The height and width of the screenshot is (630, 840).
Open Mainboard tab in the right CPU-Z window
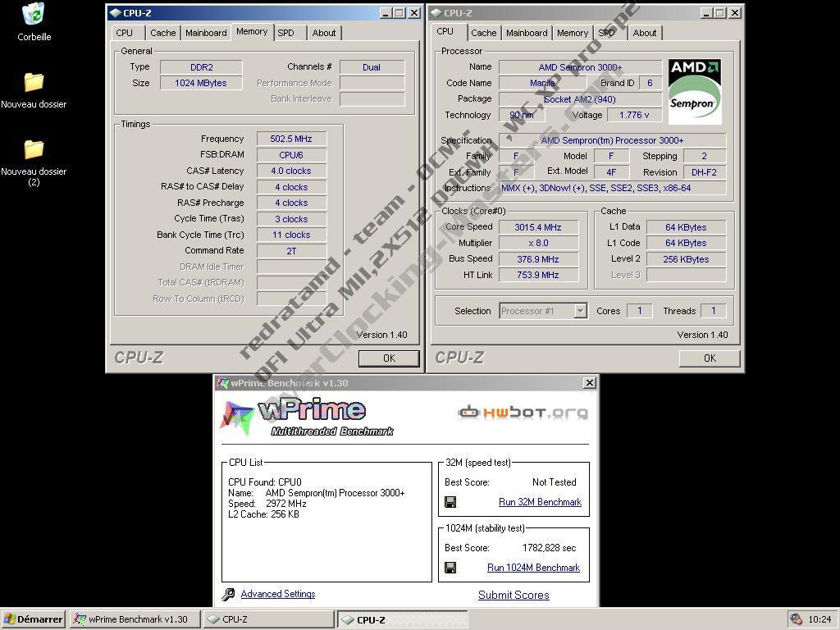pyautogui.click(x=527, y=33)
